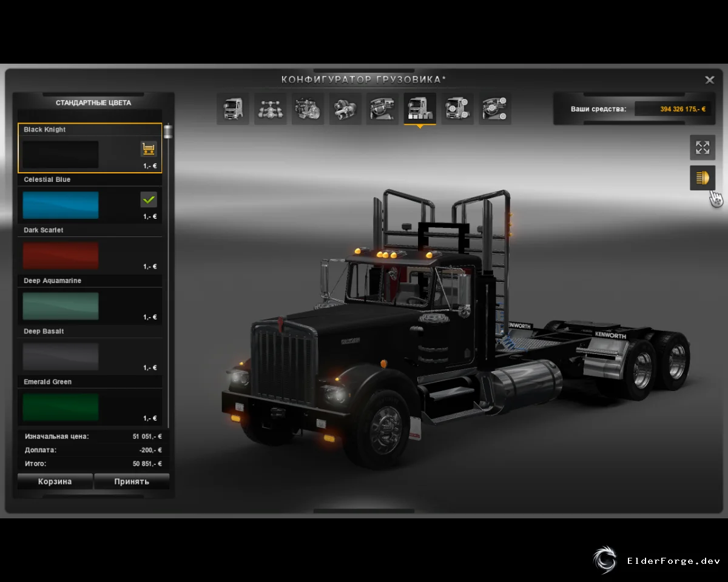
Task: Pick the Deep Basalt color swatch
Action: 61,356
